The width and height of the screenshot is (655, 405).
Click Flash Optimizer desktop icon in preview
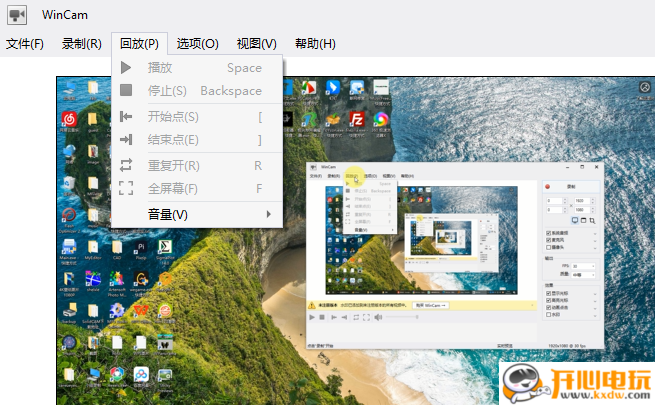click(69, 215)
